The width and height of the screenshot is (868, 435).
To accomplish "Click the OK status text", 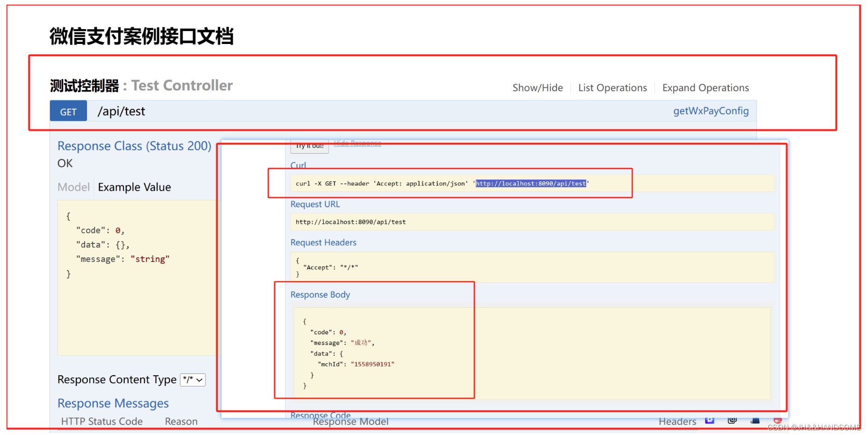I will coord(65,163).
